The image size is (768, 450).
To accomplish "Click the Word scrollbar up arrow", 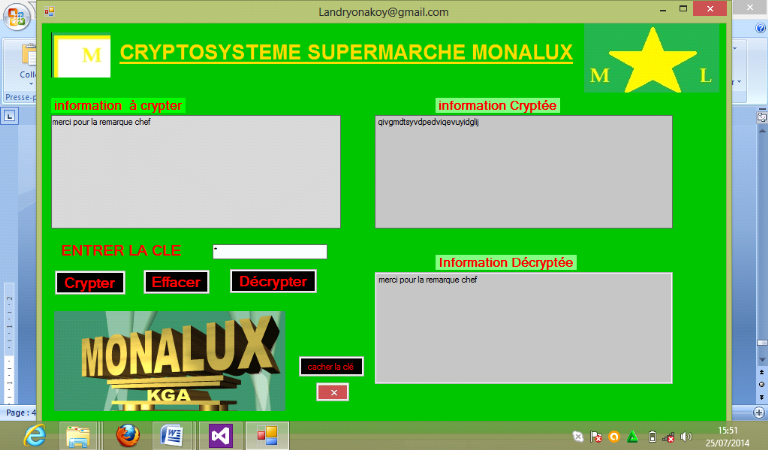I will coord(762,131).
